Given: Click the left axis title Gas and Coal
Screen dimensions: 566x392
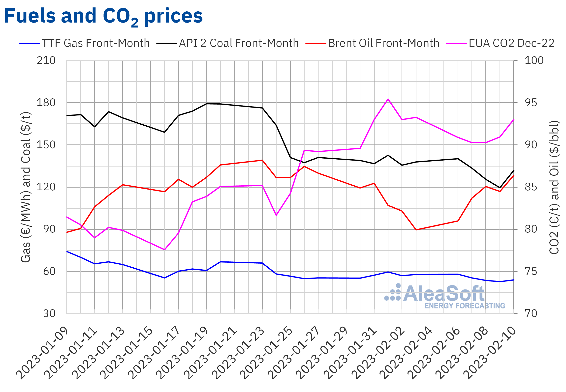Looking at the screenshot, I should (x=26, y=187).
